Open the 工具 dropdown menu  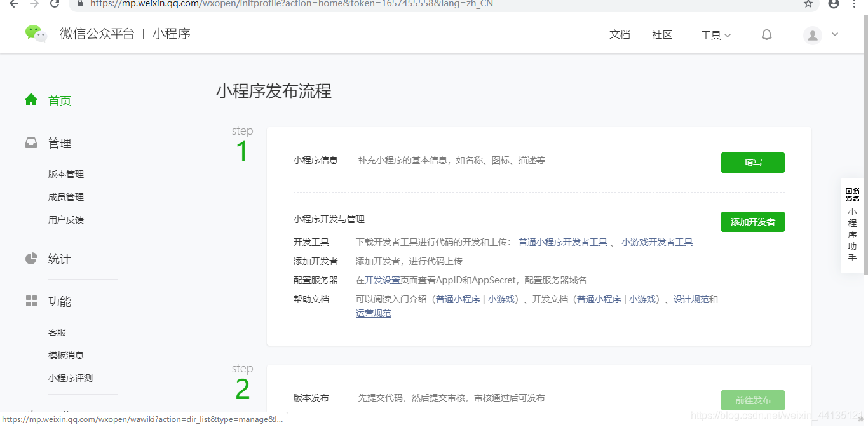(715, 35)
